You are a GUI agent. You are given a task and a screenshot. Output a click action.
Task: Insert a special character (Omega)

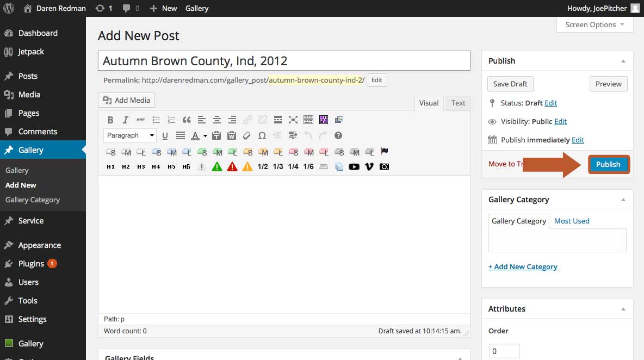pyautogui.click(x=262, y=135)
